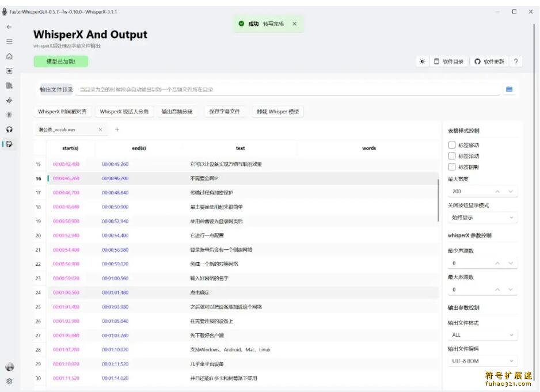Open the waveform icon page in sidebar
Screen dimensions: 540x392
coord(9,100)
